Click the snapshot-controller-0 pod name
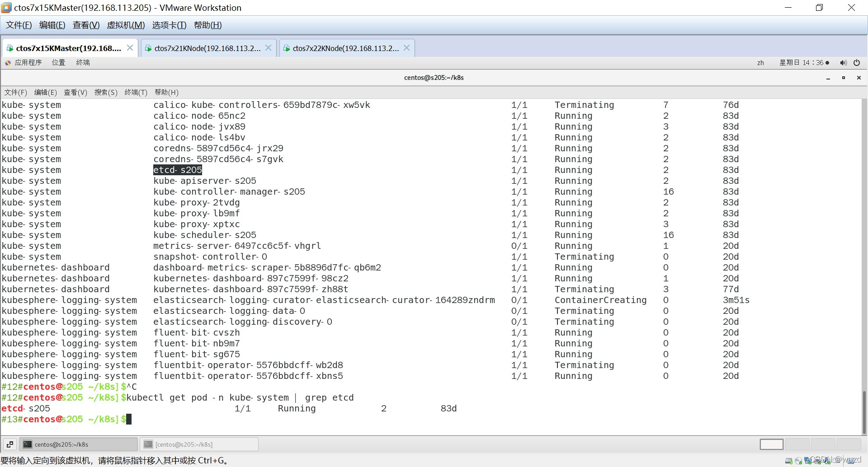 tap(210, 257)
